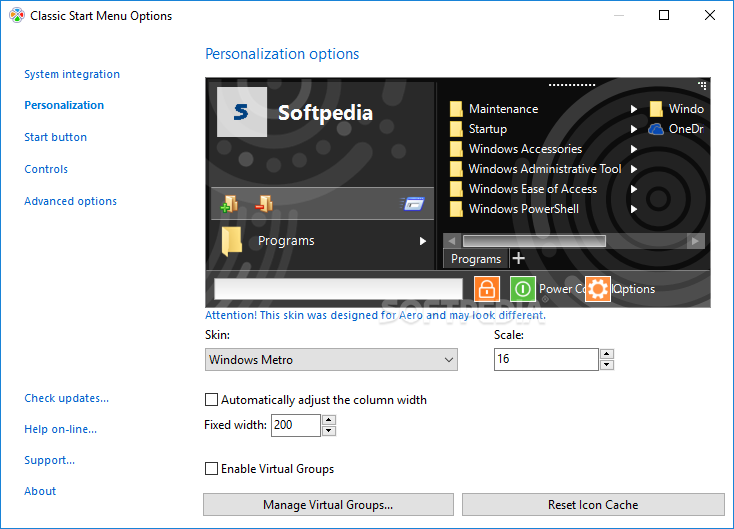The image size is (734, 529).
Task: Click the Aero skin attention notice
Action: click(x=375, y=315)
